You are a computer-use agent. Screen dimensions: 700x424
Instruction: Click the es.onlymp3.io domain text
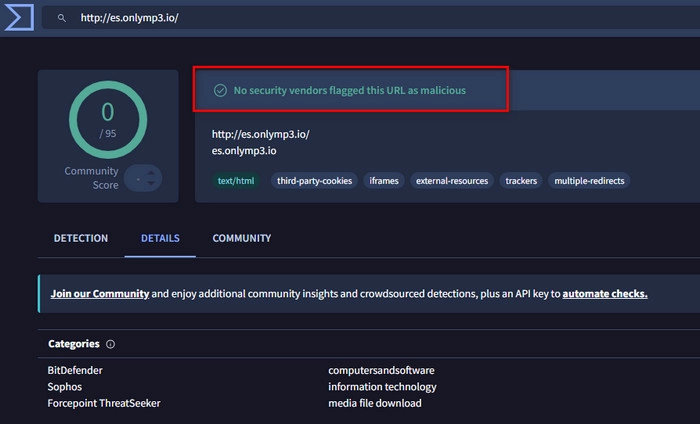click(x=244, y=151)
